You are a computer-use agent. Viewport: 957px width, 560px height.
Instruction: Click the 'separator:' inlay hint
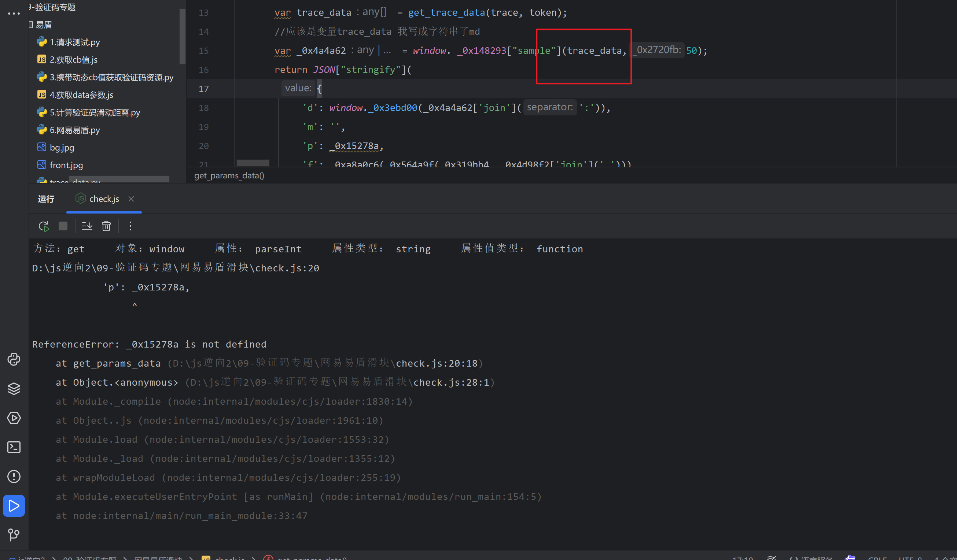(x=550, y=107)
